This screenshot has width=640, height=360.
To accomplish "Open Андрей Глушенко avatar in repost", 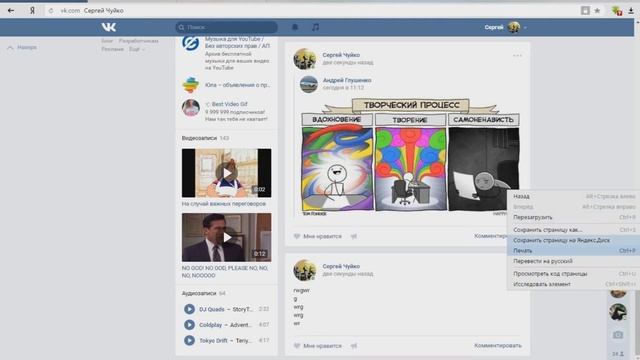I will pos(309,84).
